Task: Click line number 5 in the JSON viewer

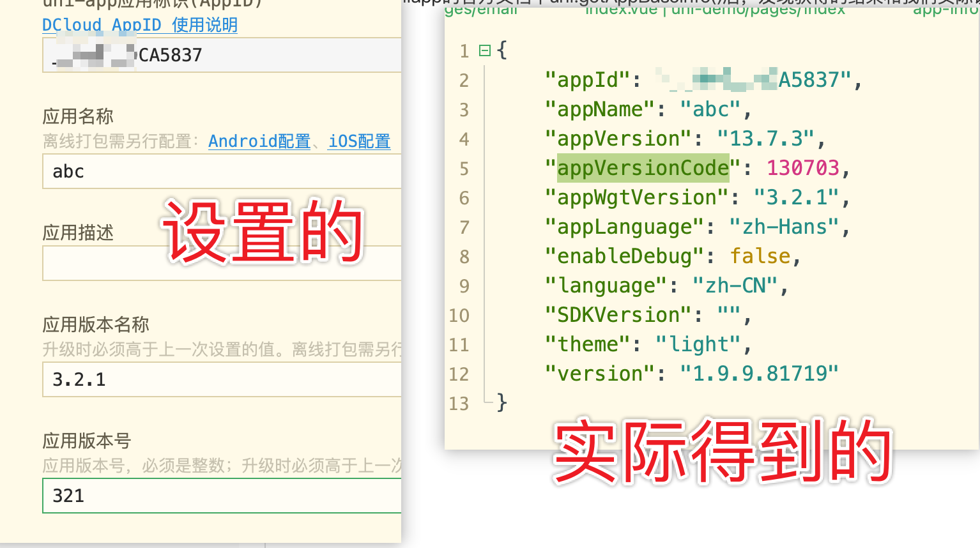Action: point(464,168)
